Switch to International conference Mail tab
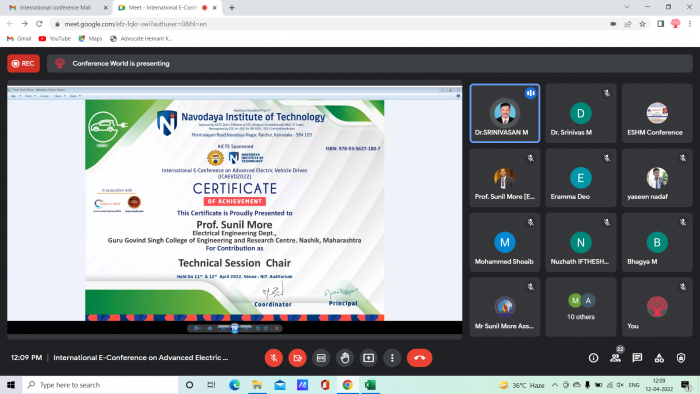Image resolution: width=700 pixels, height=394 pixels. (55, 8)
